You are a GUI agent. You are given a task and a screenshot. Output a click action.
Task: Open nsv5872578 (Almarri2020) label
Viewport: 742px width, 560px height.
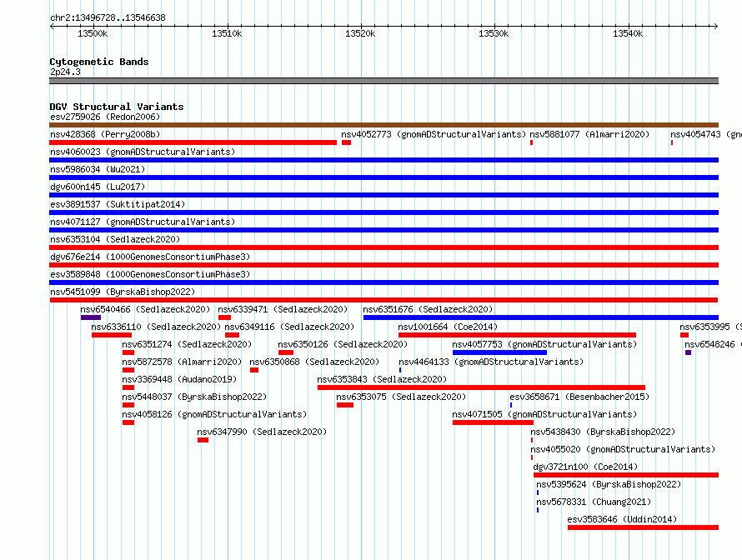pyautogui.click(x=182, y=362)
